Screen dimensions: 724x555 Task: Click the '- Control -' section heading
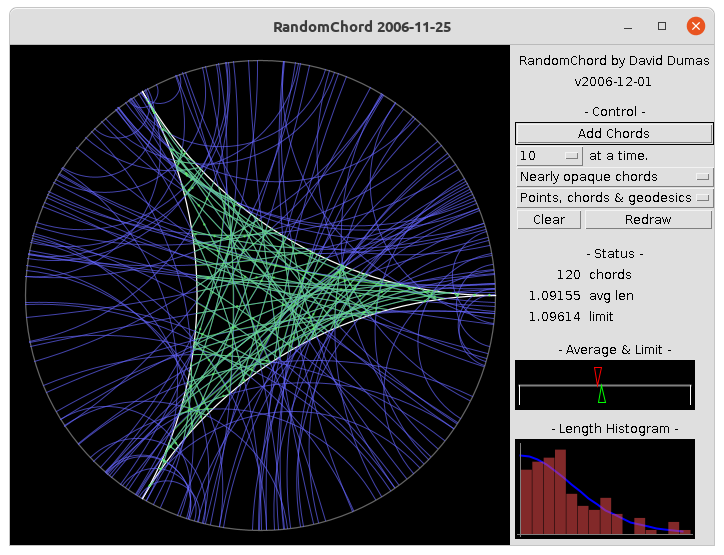[x=615, y=112]
